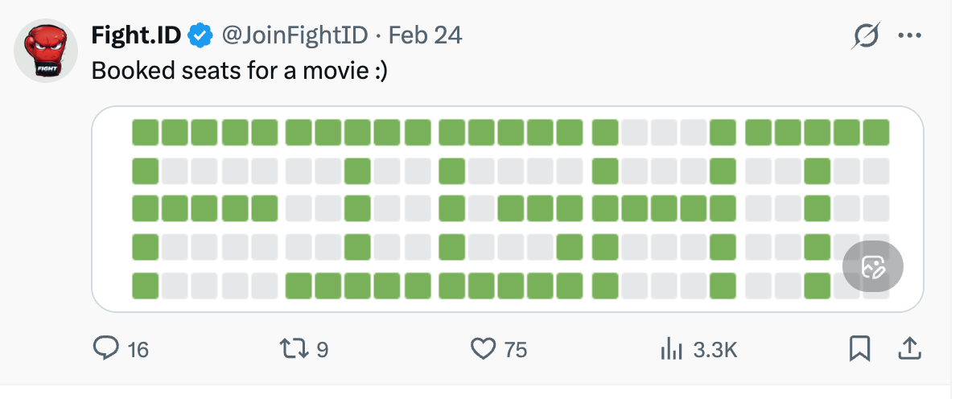Click the reply count 16
Screen dimensions: 980x399
pos(138,349)
